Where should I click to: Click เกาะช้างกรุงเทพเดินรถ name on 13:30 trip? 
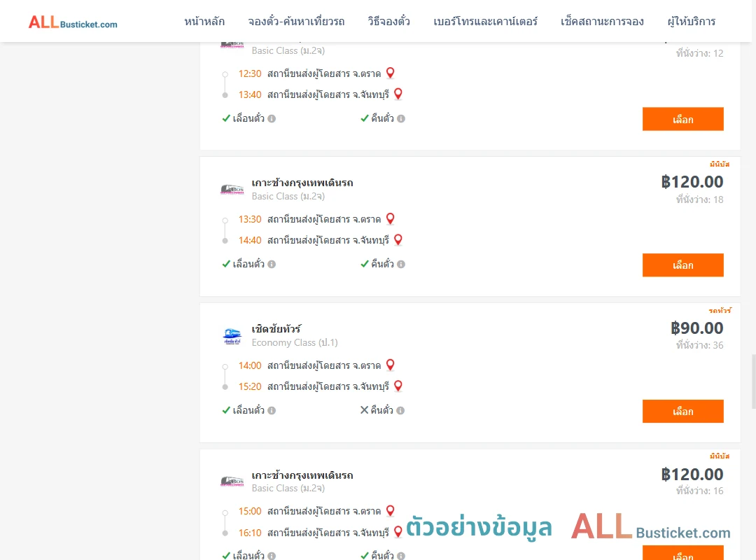(302, 183)
